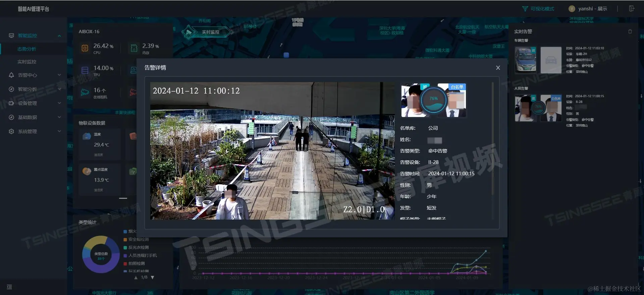The width and height of the screenshot is (644, 295).
Task: Open 告警中心 sidebar menu
Action: pos(34,75)
